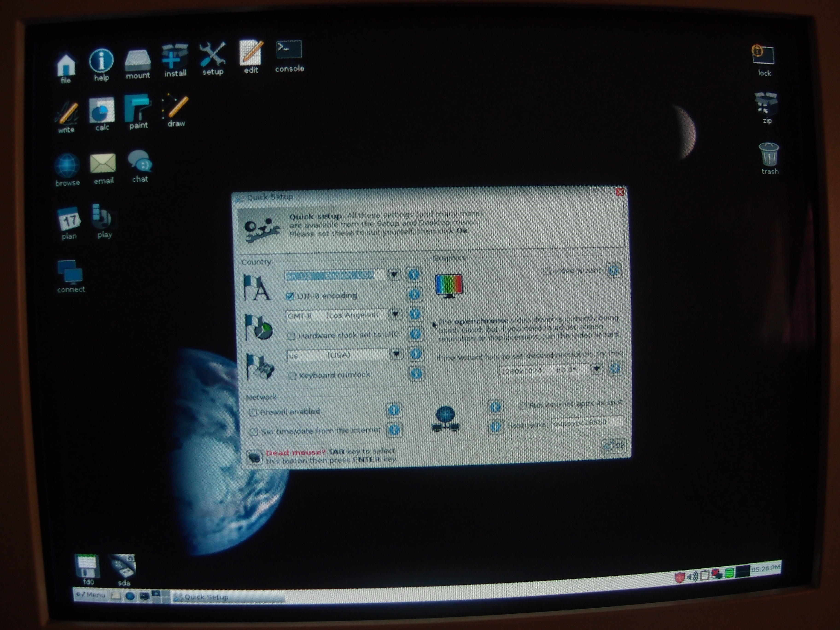This screenshot has width=840, height=630.
Task: Click the clock in the tray
Action: (x=766, y=568)
